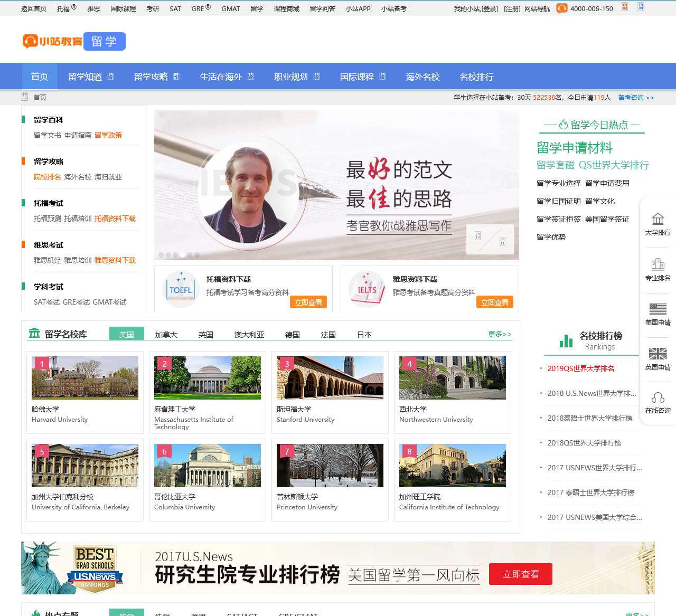Select the 美国 tab in 留学名校库
The height and width of the screenshot is (616, 676).
(x=127, y=334)
